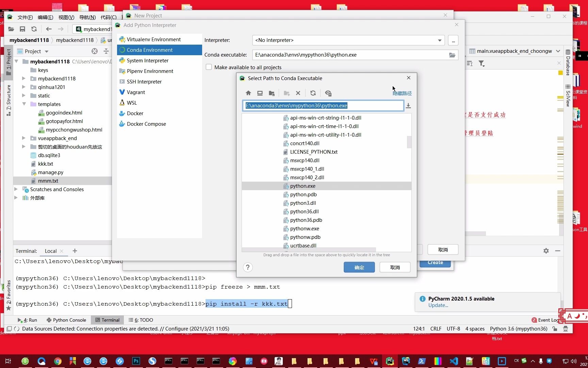Open main.vueappback_end_choongw dropdown
The image size is (588, 368).
(x=558, y=51)
